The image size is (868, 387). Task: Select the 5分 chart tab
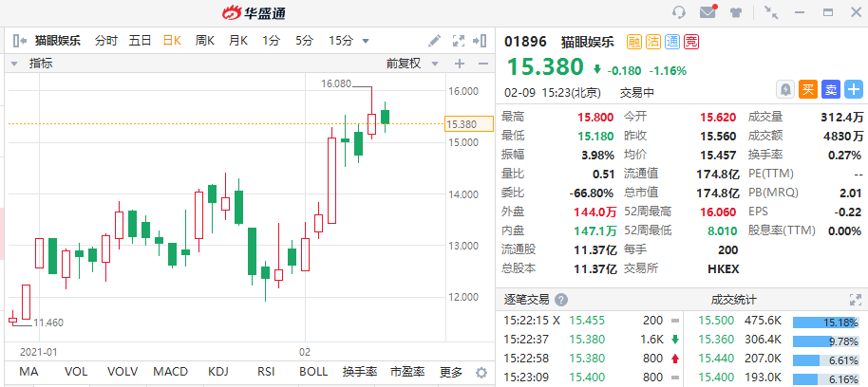coord(304,41)
